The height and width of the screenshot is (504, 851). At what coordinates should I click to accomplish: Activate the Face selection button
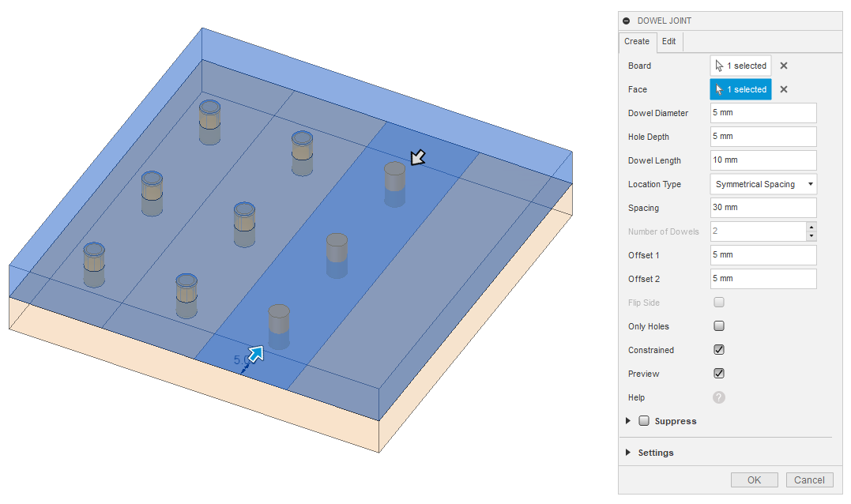(740, 89)
